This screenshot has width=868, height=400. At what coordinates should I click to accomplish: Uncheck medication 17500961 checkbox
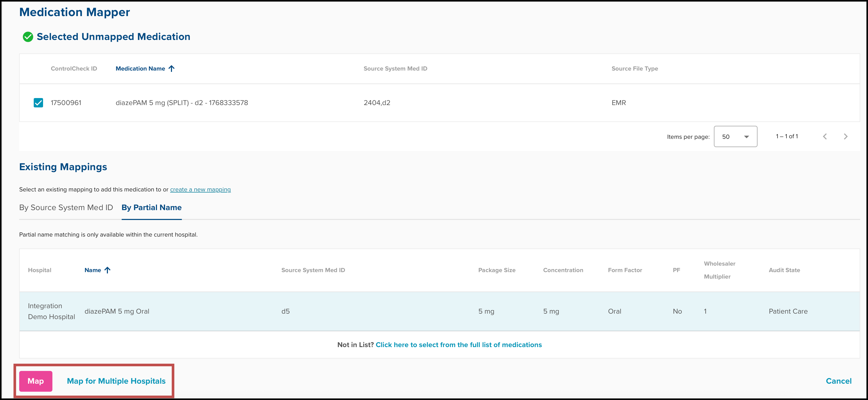pyautogui.click(x=38, y=103)
